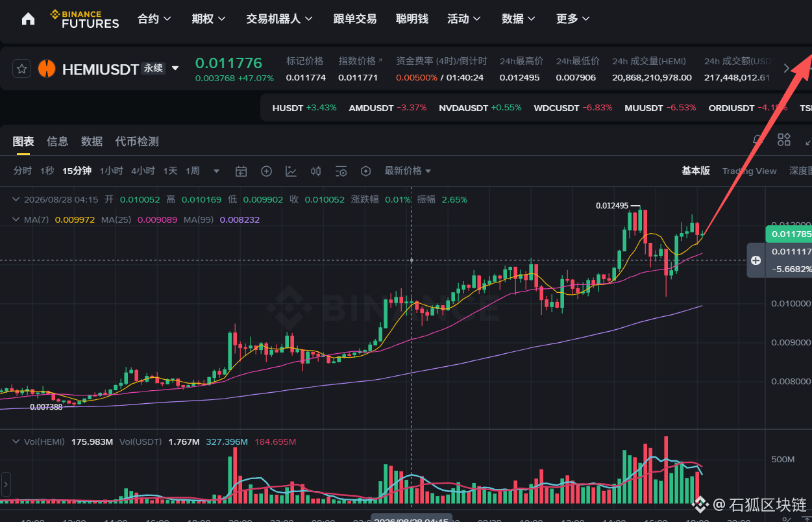Expand the 活动 menu

[x=465, y=19]
